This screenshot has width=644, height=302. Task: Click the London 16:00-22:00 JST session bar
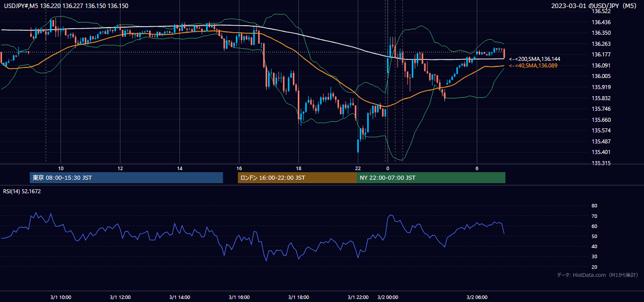pyautogui.click(x=297, y=178)
